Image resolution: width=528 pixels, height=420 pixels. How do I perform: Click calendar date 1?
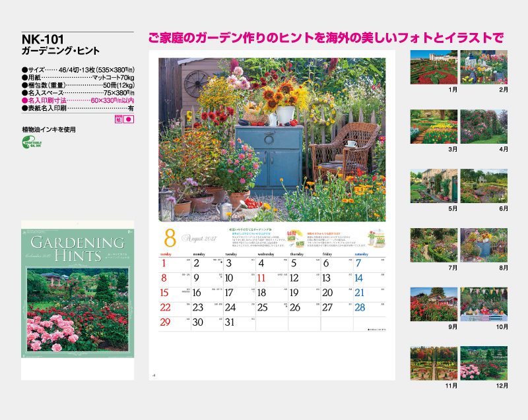[164, 263]
